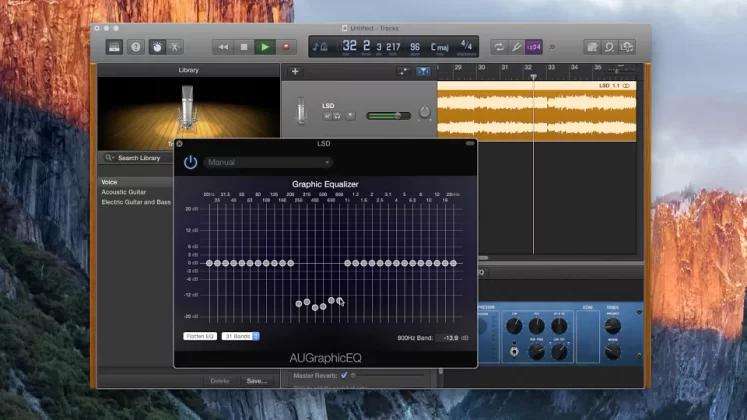Viewport: 747px width, 420px height.
Task: Select the LSD track microphone icon
Action: pyautogui.click(x=301, y=110)
